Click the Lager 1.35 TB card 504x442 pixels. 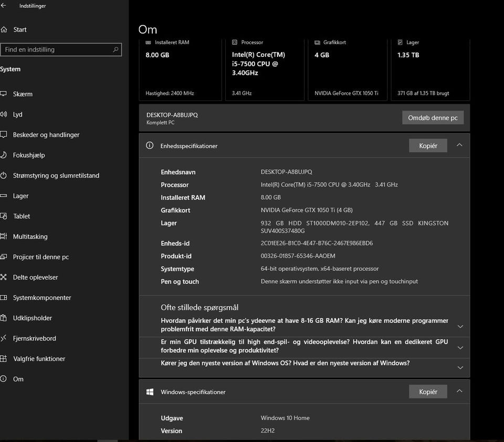pos(430,69)
